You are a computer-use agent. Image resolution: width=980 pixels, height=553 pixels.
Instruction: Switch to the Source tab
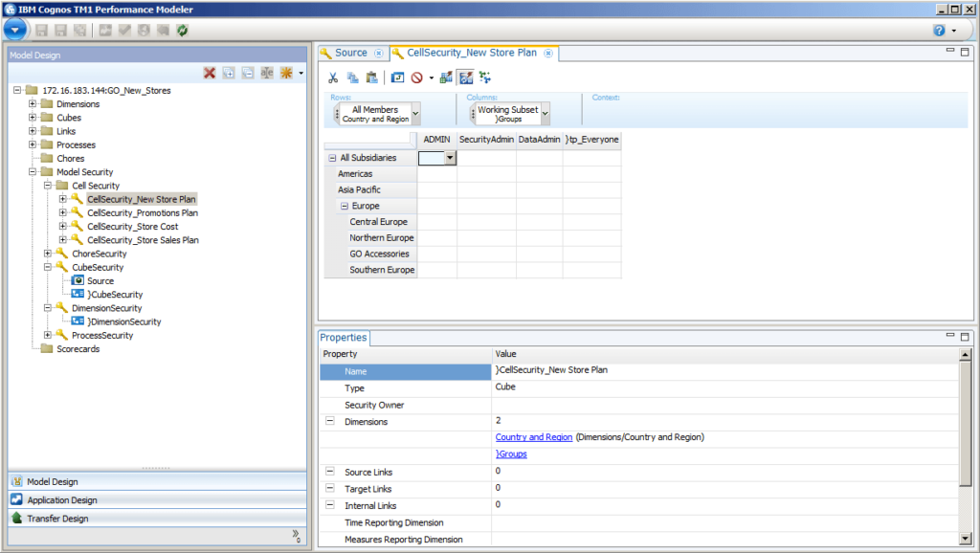(350, 53)
